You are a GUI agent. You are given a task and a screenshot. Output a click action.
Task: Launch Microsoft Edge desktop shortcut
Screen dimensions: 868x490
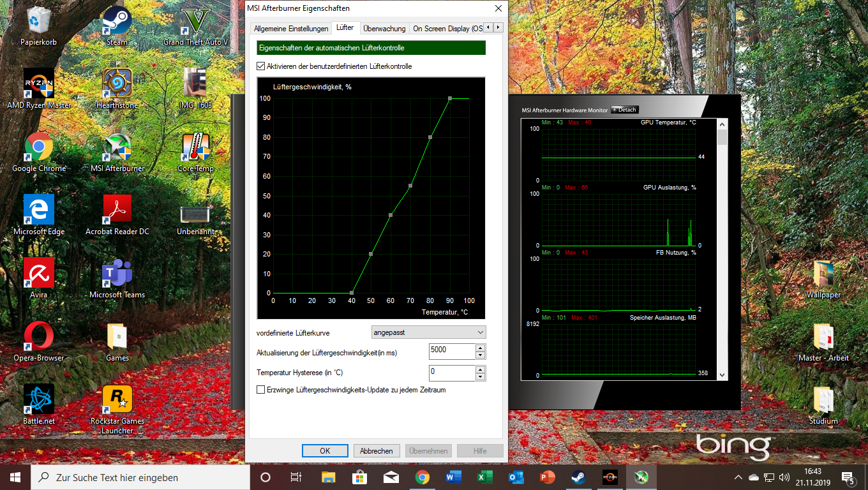click(x=39, y=215)
